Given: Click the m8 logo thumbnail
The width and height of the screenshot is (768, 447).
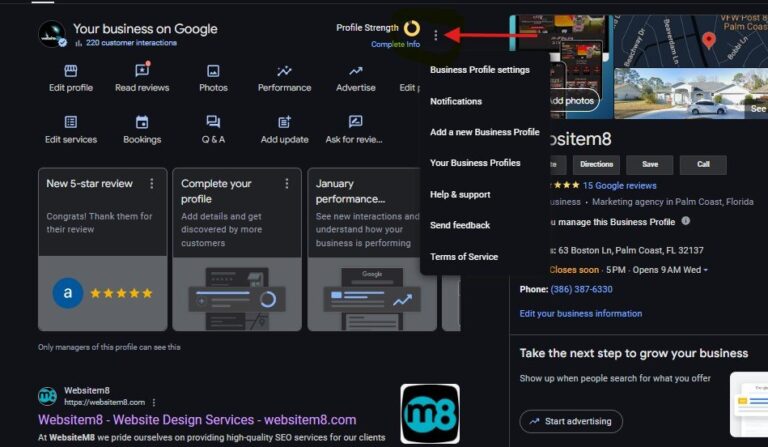Looking at the screenshot, I should coord(430,414).
